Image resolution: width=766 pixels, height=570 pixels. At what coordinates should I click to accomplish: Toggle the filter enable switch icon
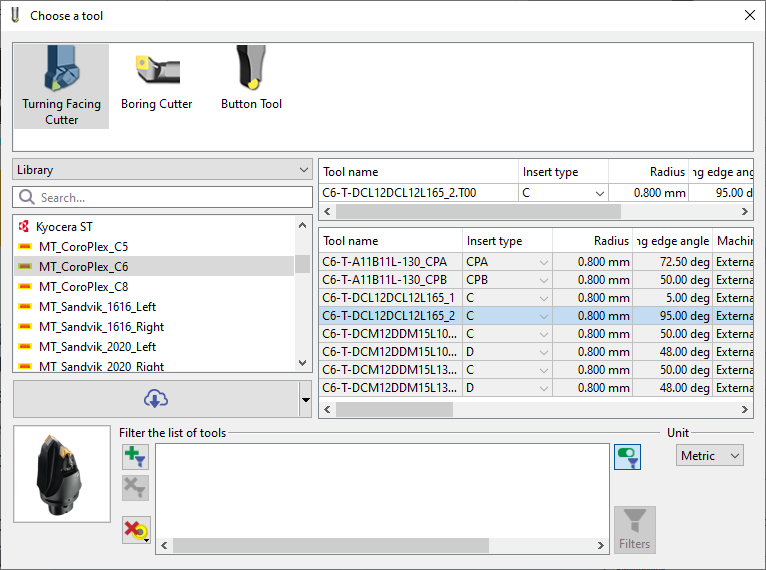pyautogui.click(x=627, y=457)
